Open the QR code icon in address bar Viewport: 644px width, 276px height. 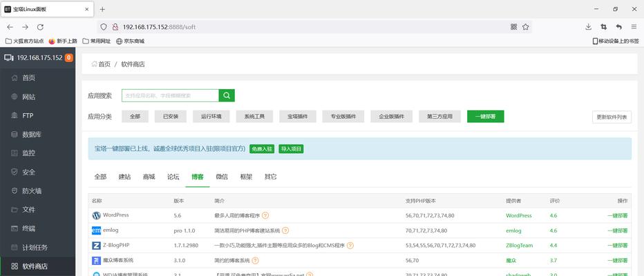coord(513,27)
